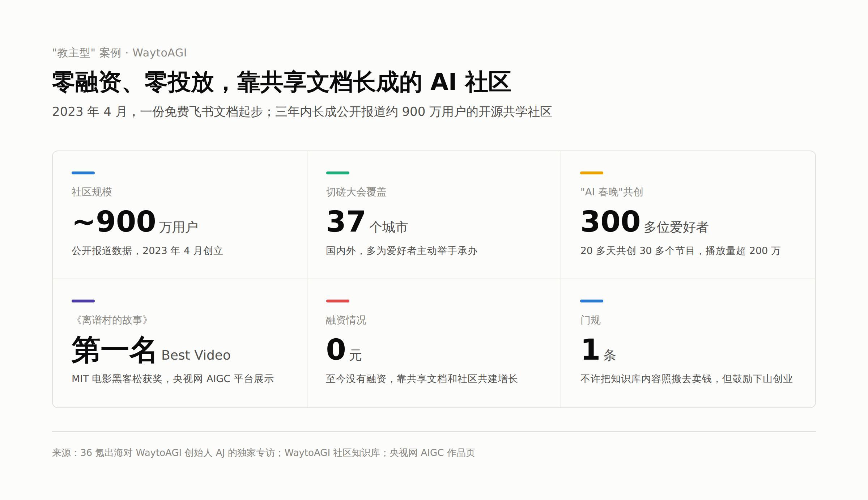Viewport: 868px width, 500px height.
Task: Click the 20 多天共创 30 多个节目 caption
Action: click(x=680, y=250)
